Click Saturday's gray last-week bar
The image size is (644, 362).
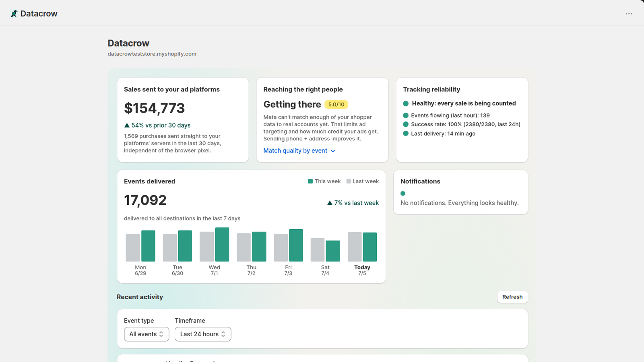pyautogui.click(x=318, y=250)
